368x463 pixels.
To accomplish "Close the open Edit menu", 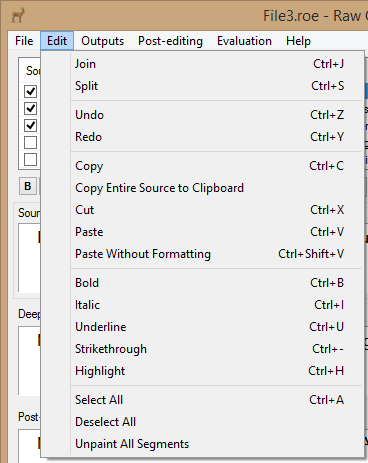I will pos(57,41).
